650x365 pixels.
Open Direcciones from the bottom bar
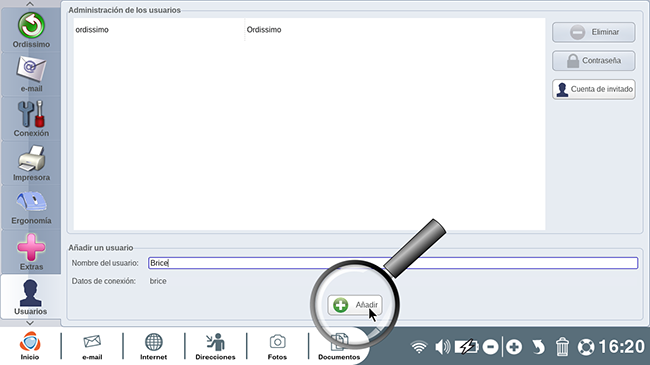(215, 346)
